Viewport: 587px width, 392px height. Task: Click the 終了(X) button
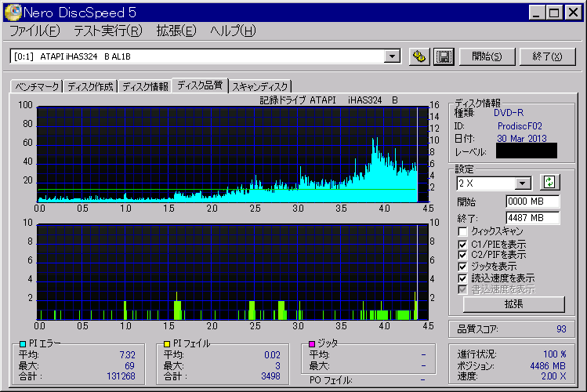pos(547,56)
